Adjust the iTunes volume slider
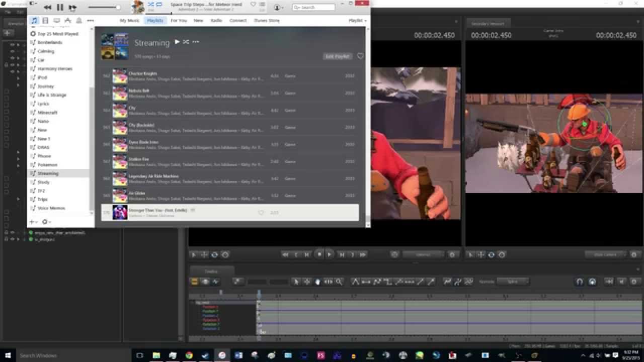644x362 pixels. coord(104,7)
